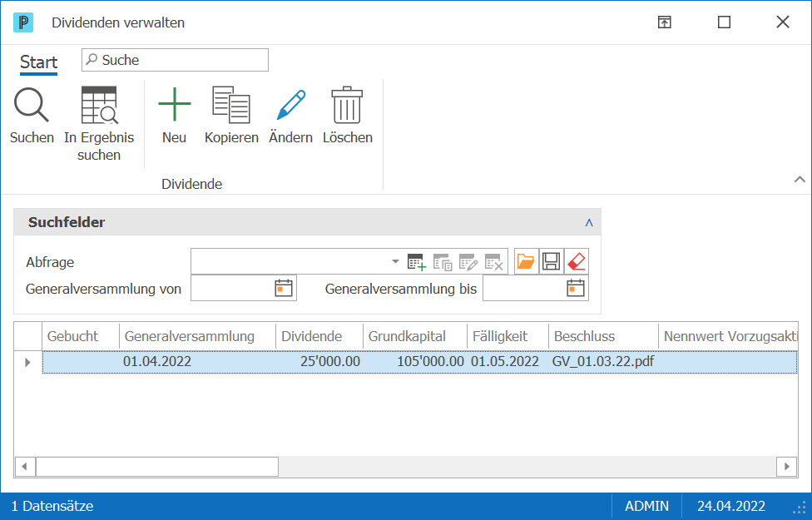The height and width of the screenshot is (520, 812).
Task: Select the cell showing 01.04.2022
Action: [x=198, y=362]
